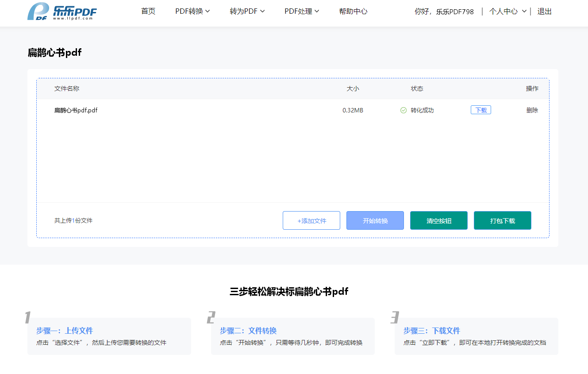Click the username 乐乐PDF798 greeting
This screenshot has width=588, height=374.
[455, 12]
